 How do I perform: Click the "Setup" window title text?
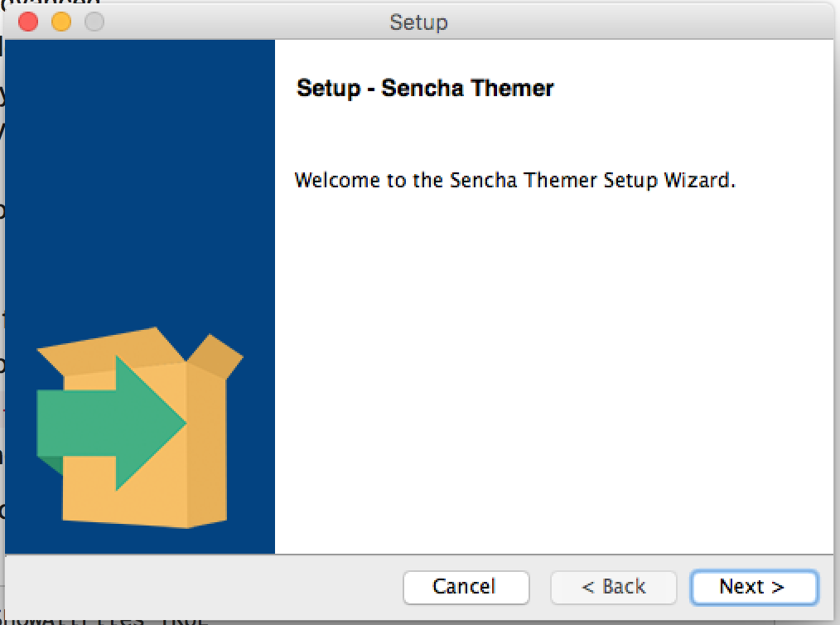418,22
